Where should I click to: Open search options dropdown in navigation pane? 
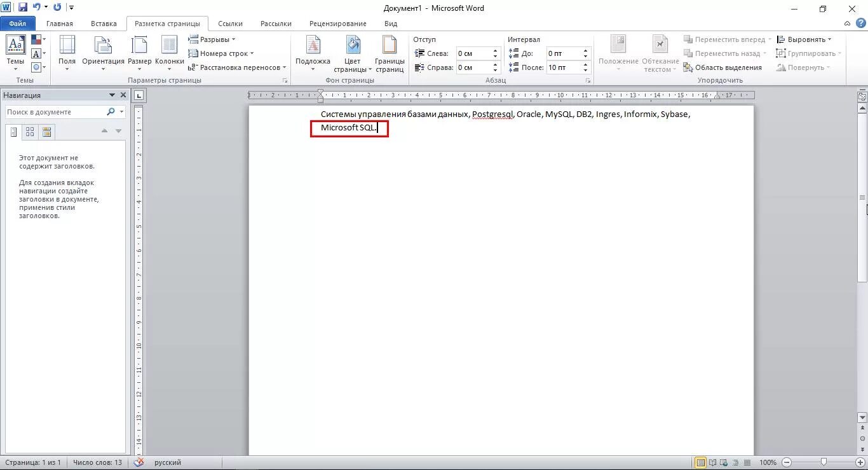tap(121, 111)
